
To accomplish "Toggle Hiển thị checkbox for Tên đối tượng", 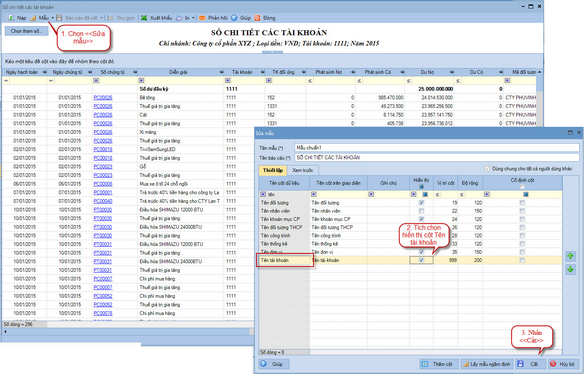I will 421,203.
